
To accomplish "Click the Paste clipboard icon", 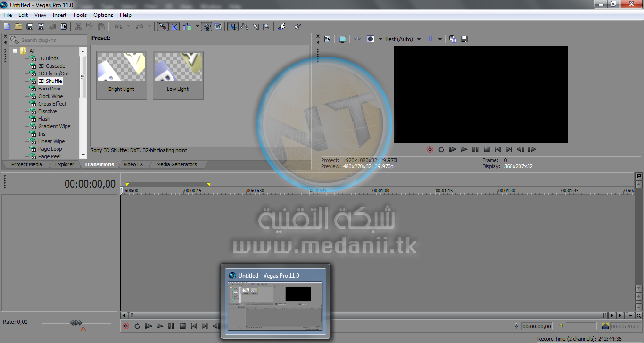I will point(101,26).
